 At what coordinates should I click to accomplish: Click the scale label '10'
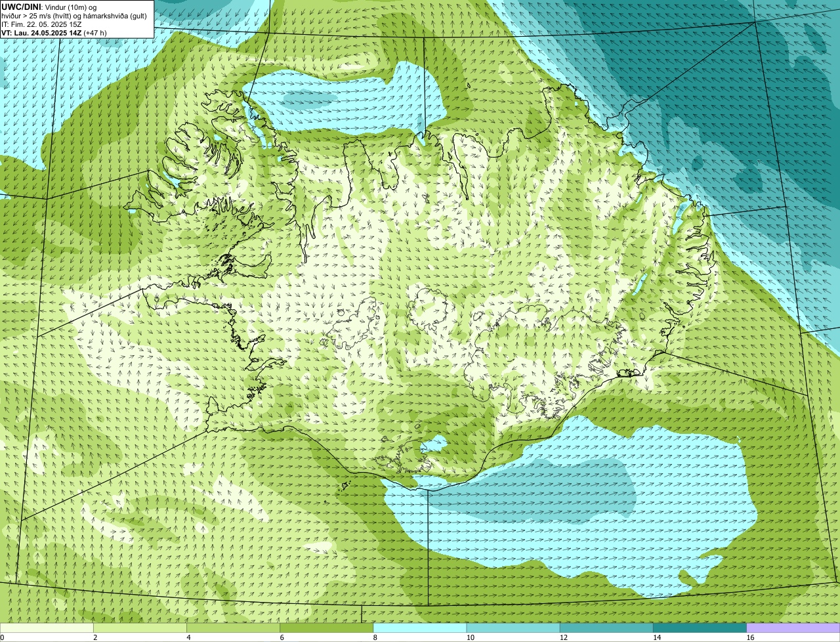coord(471,637)
